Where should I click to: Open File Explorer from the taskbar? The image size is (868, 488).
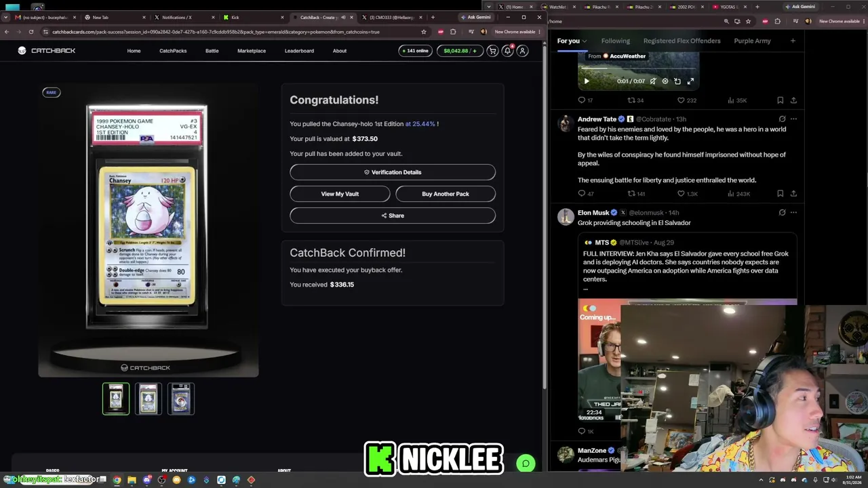132,480
